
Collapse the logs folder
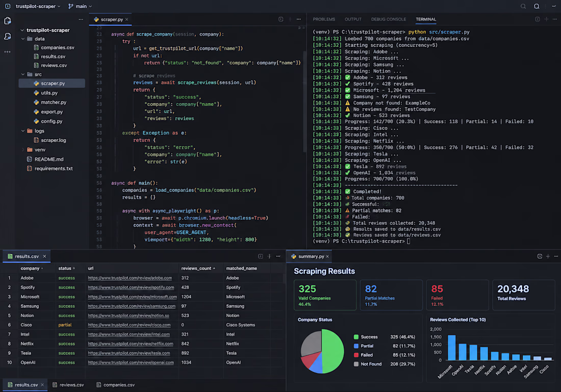[23, 131]
